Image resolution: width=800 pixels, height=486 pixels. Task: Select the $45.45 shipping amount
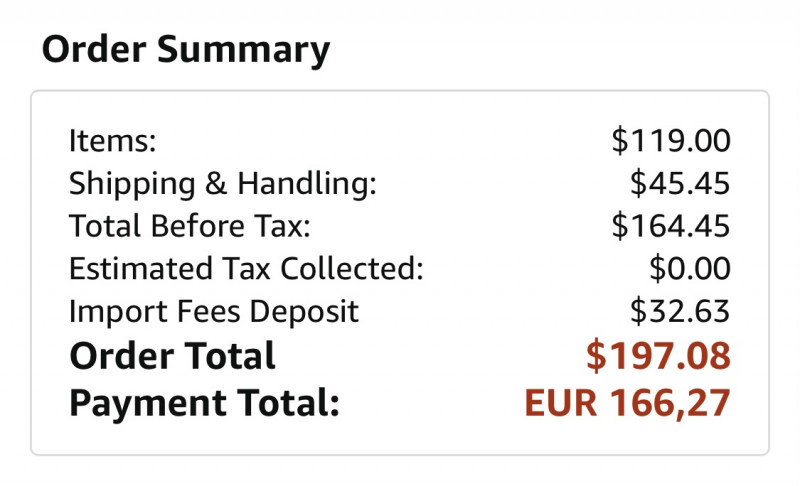coord(680,184)
